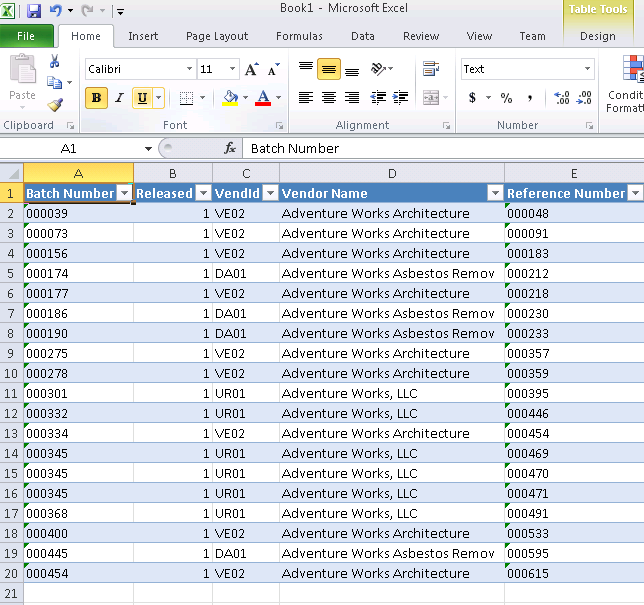Click Top Align icon
Screen dimensions: 644x605
[x=306, y=69]
